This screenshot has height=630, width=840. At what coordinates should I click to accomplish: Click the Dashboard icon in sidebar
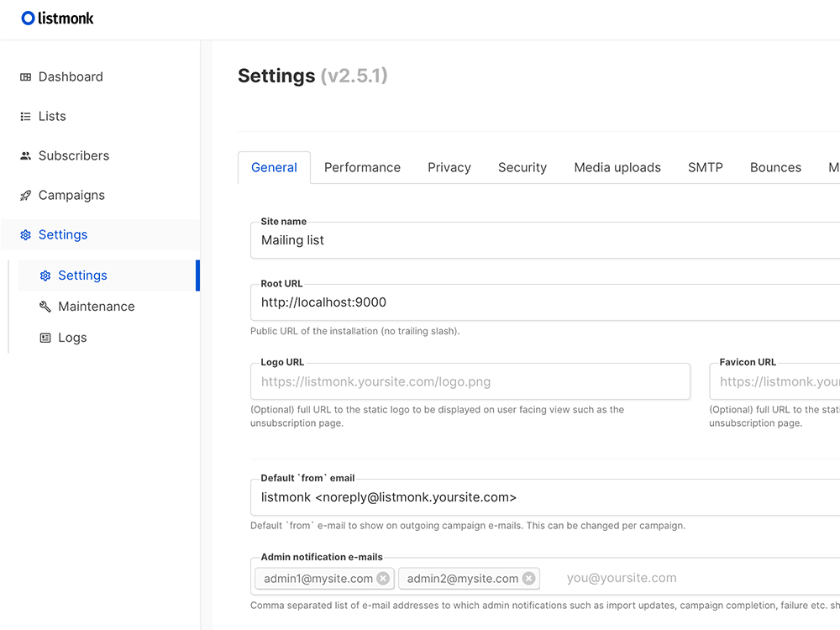[25, 77]
